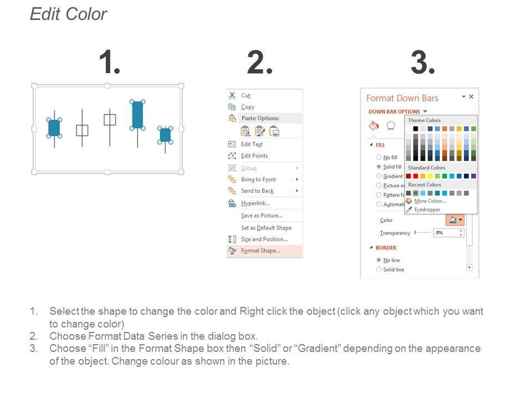
Task: Choose the Solid fill option
Action: 379,166
